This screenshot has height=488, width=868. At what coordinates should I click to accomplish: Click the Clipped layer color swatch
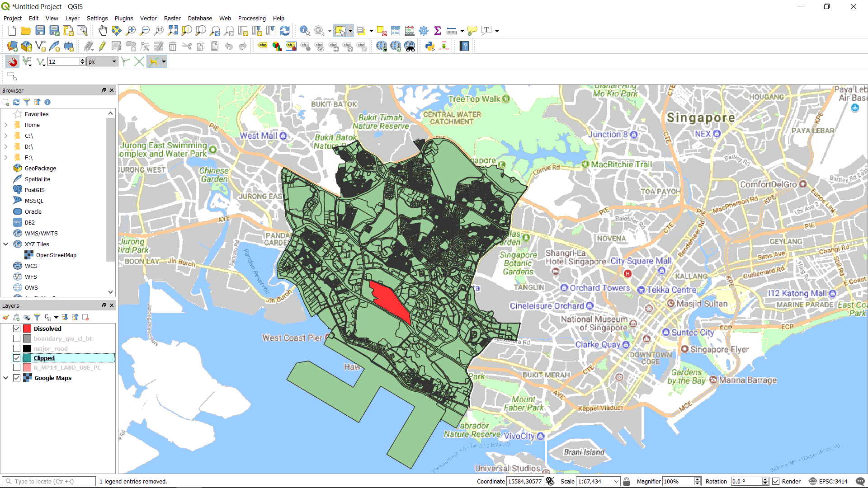coord(27,358)
